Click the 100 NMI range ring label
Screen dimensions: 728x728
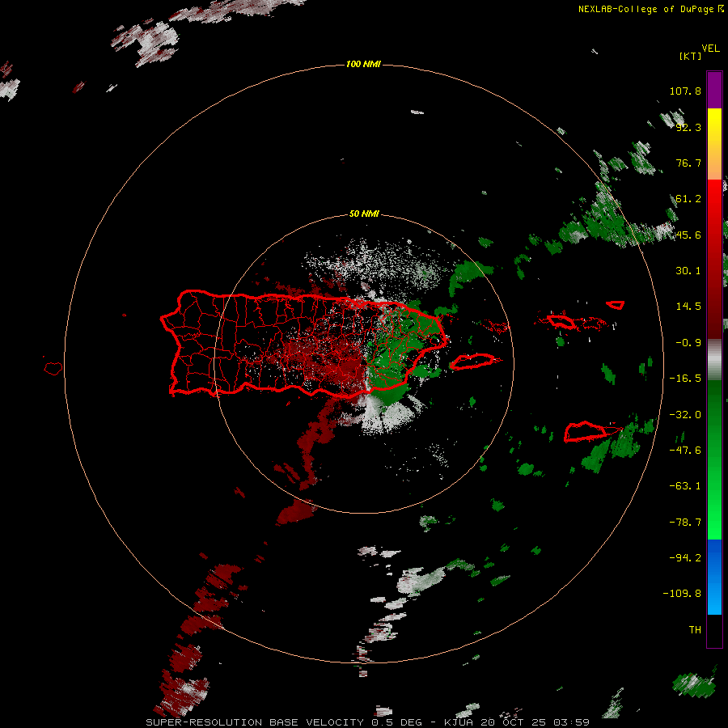pyautogui.click(x=363, y=64)
